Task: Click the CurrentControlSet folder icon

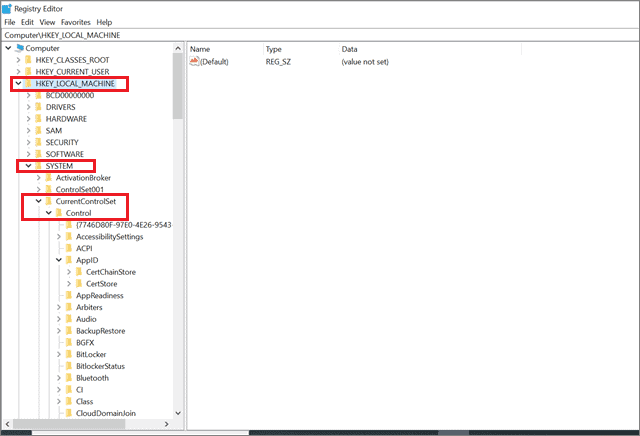Action: point(49,201)
